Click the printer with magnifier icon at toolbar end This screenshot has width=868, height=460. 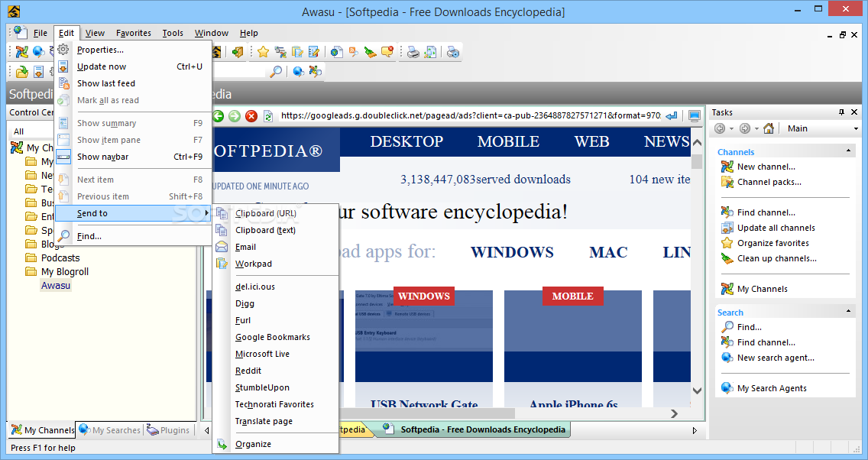point(453,52)
